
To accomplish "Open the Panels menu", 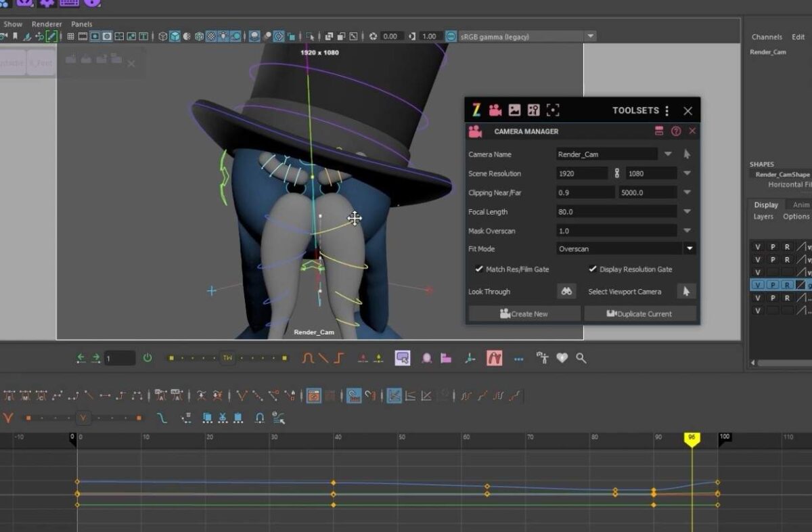I will (81, 24).
